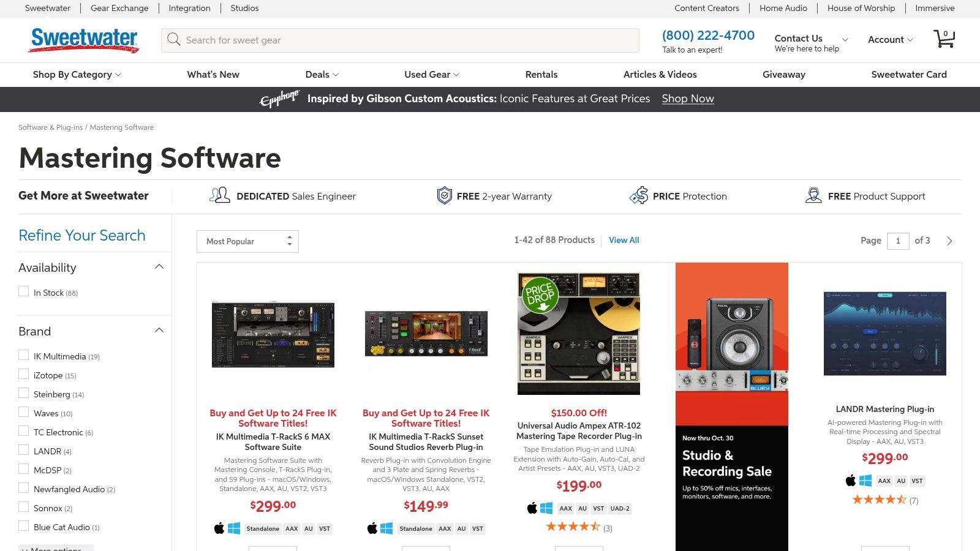Click the Price Protection icon
The height and width of the screenshot is (551, 980).
click(x=639, y=195)
